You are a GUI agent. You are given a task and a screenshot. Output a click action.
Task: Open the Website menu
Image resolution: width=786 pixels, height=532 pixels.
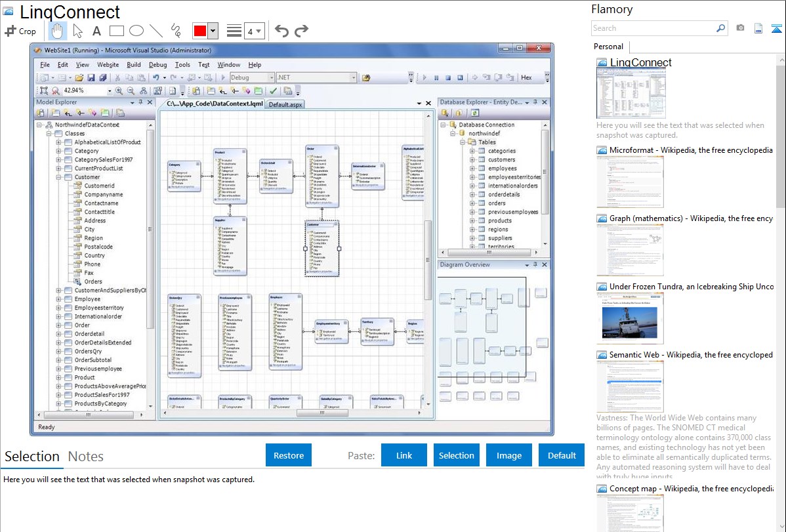[x=108, y=65]
